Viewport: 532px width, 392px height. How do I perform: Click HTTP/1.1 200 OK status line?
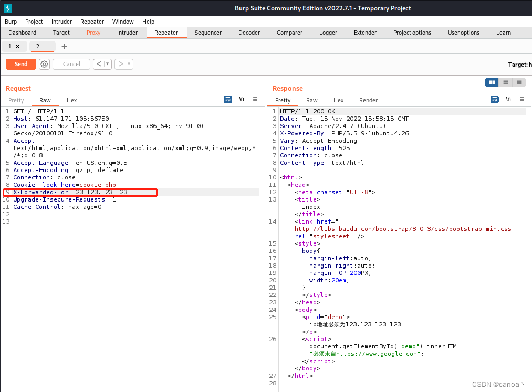point(307,111)
